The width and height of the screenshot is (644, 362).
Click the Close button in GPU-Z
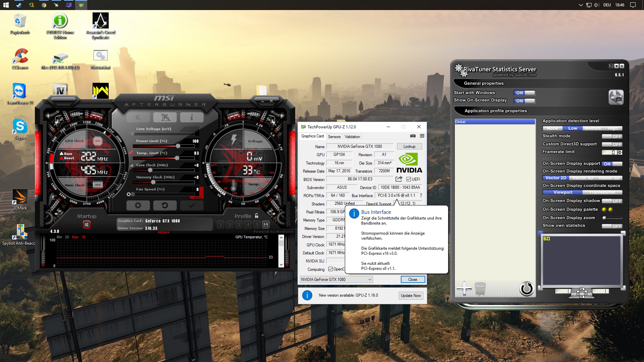click(413, 280)
